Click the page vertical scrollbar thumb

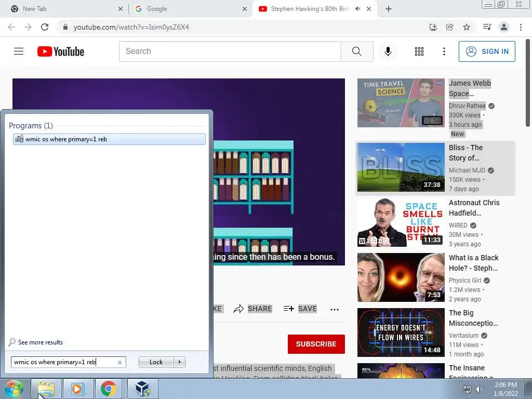pyautogui.click(x=528, y=83)
